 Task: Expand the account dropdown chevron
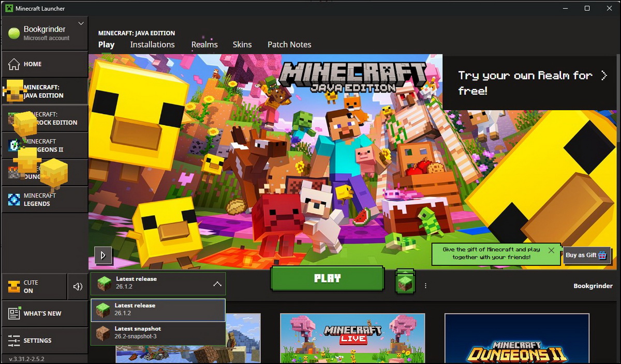point(81,23)
